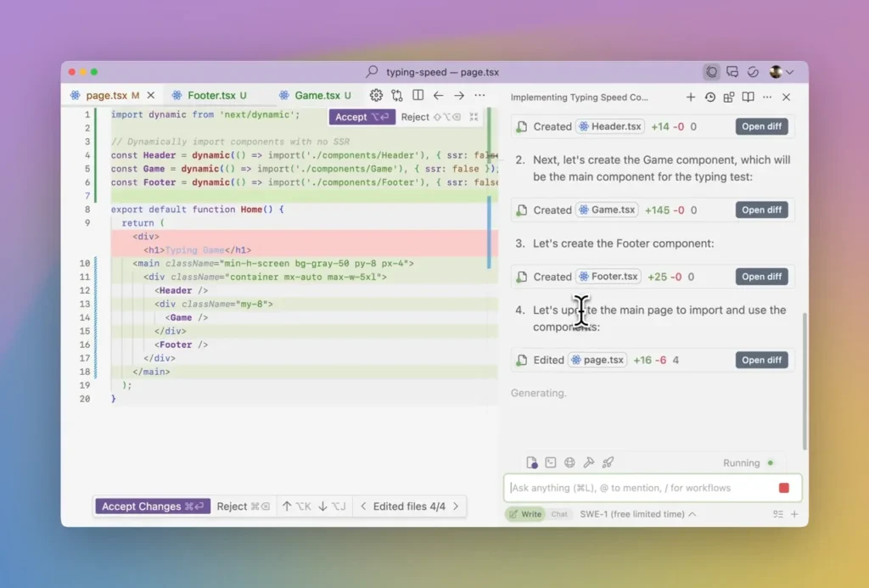This screenshot has height=588, width=869.
Task: Open the Footer.tsx file chip in chat
Action: pos(608,277)
